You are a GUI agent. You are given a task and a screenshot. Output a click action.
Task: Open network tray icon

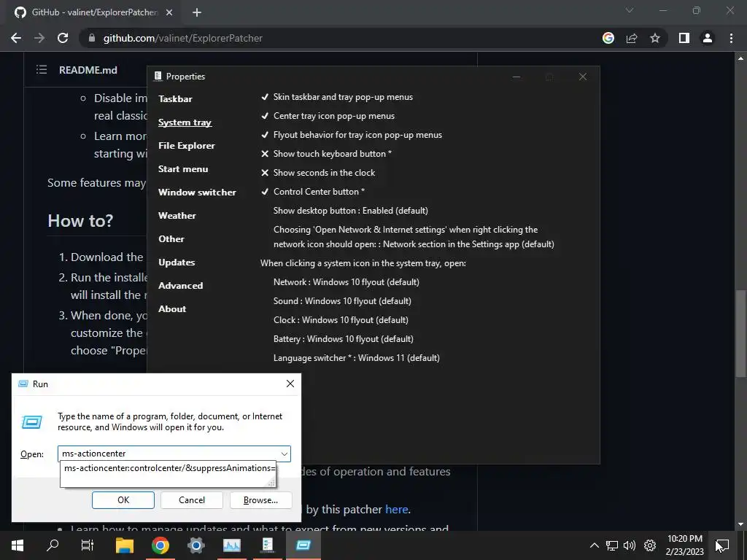[612, 545]
